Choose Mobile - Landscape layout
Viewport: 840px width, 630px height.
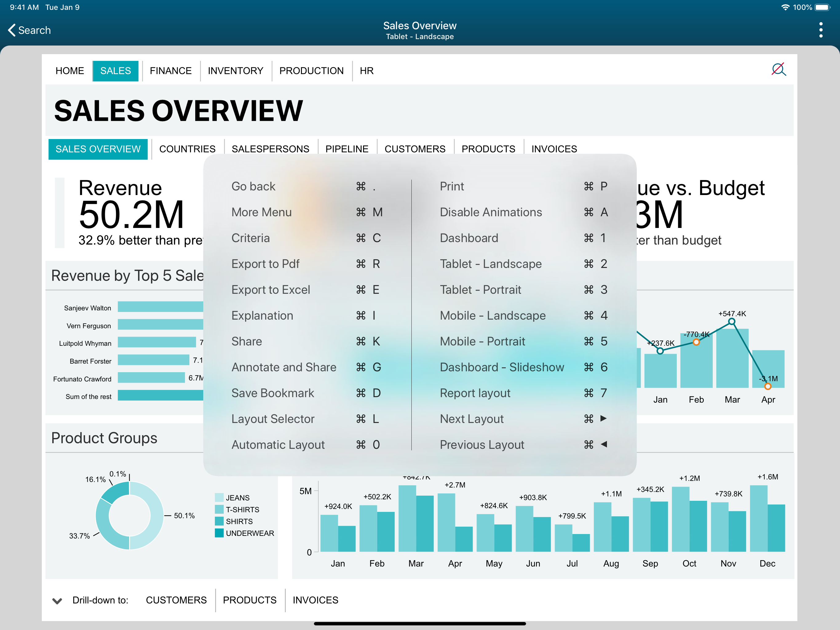click(524, 315)
